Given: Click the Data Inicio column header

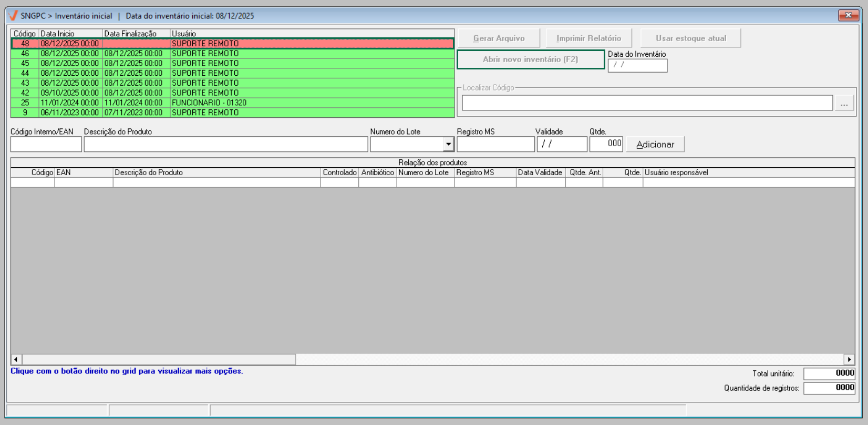Looking at the screenshot, I should pyautogui.click(x=70, y=34).
